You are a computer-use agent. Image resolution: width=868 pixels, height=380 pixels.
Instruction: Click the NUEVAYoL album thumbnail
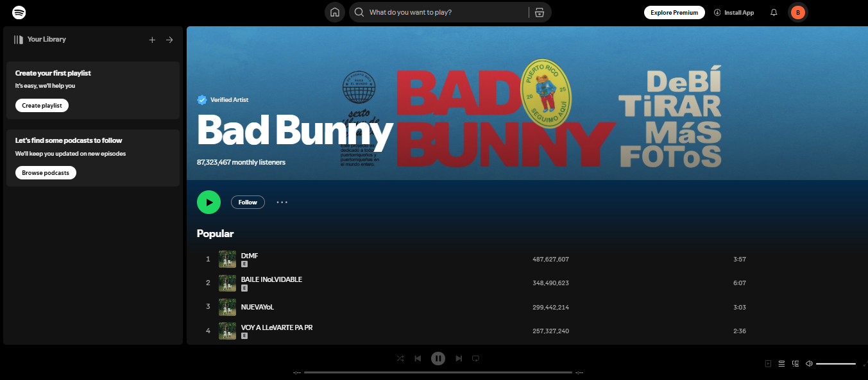(x=227, y=307)
